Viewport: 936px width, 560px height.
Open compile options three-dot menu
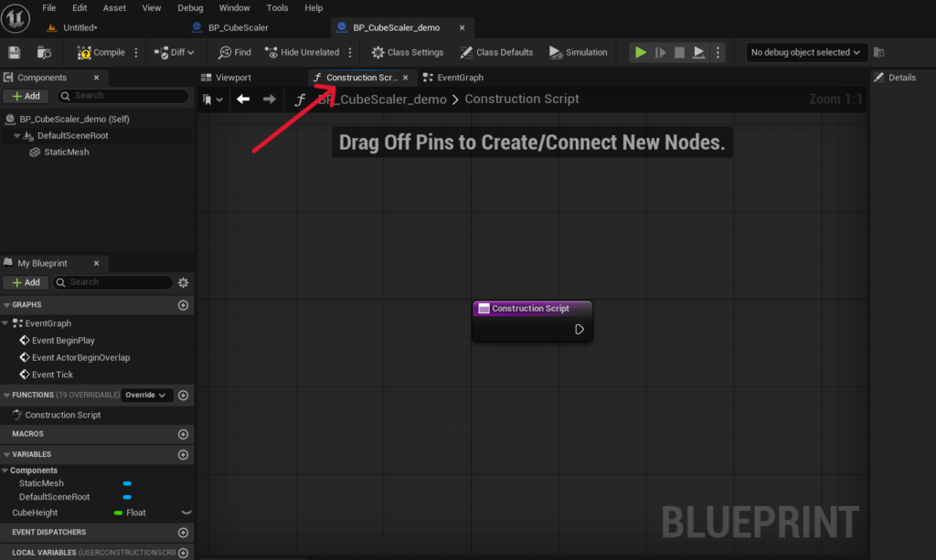pyautogui.click(x=136, y=52)
